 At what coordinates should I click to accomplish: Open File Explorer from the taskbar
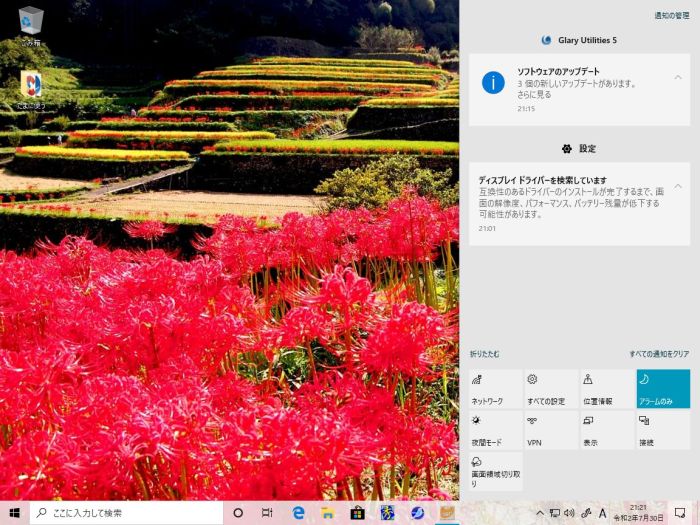click(327, 512)
